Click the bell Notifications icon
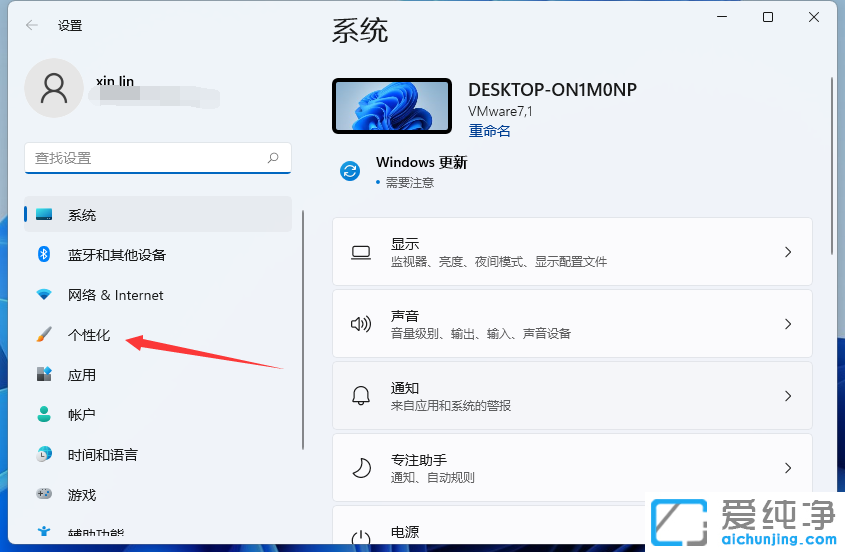 [361, 396]
